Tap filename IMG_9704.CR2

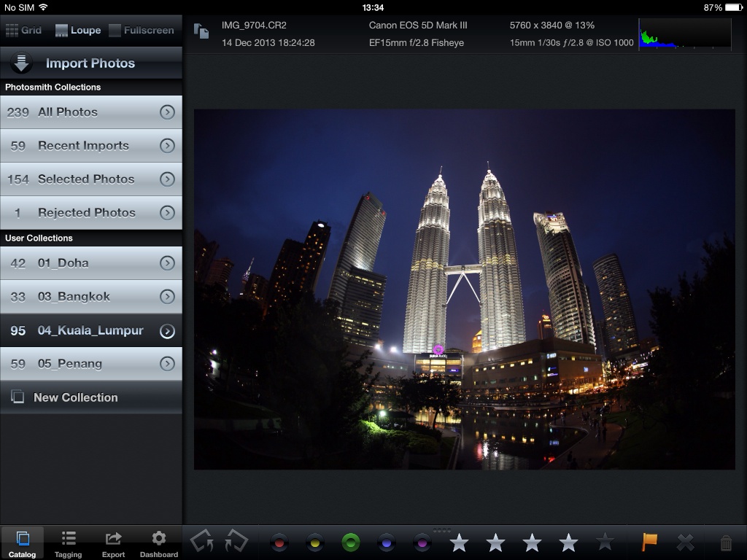pyautogui.click(x=254, y=26)
